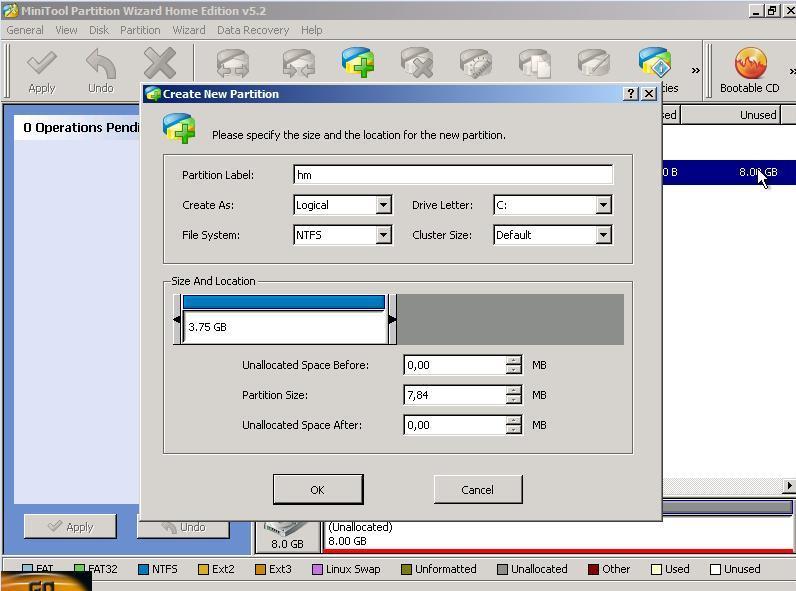The height and width of the screenshot is (591, 796).
Task: Click the right handle of partition size bar
Action: (392, 320)
